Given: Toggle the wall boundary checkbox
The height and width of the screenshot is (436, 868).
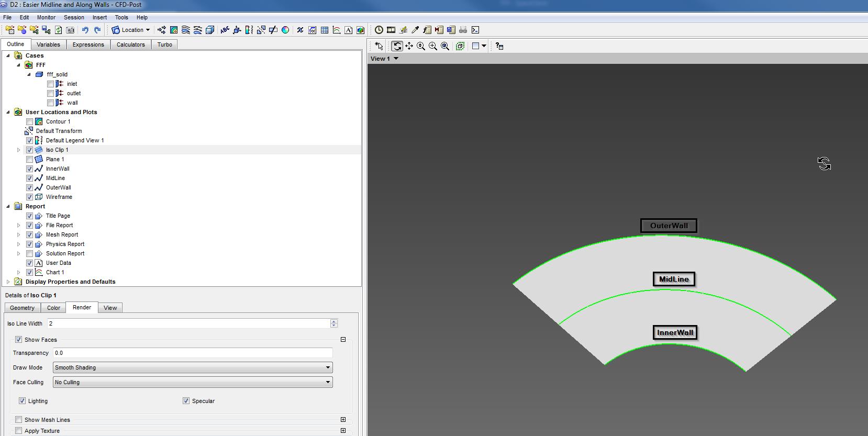Looking at the screenshot, I should tap(51, 103).
